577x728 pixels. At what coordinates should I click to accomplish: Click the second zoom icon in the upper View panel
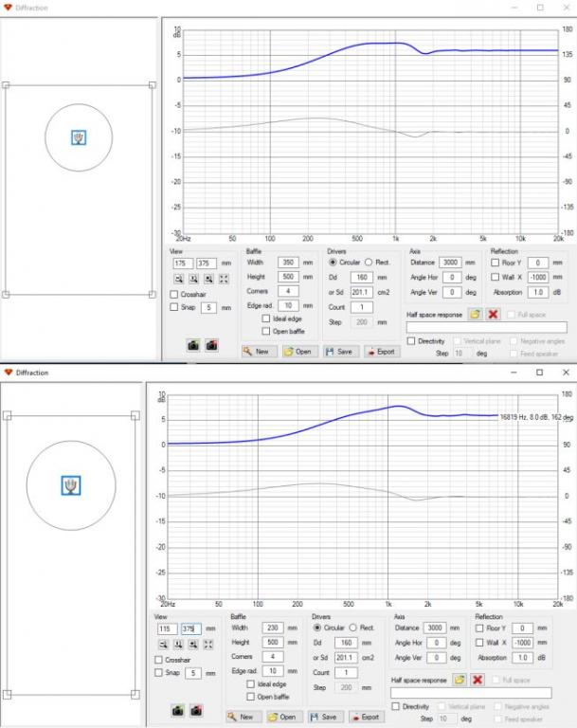(193, 279)
